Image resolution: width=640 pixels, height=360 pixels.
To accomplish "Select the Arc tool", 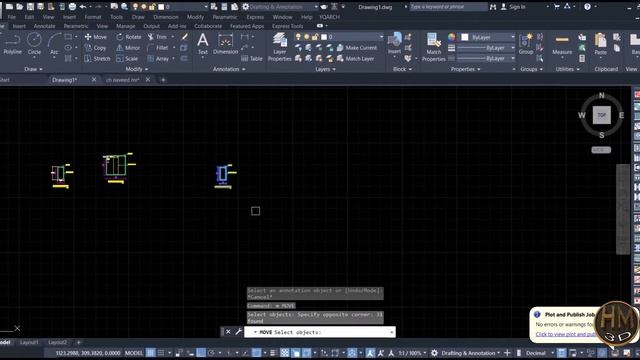I will (54, 44).
